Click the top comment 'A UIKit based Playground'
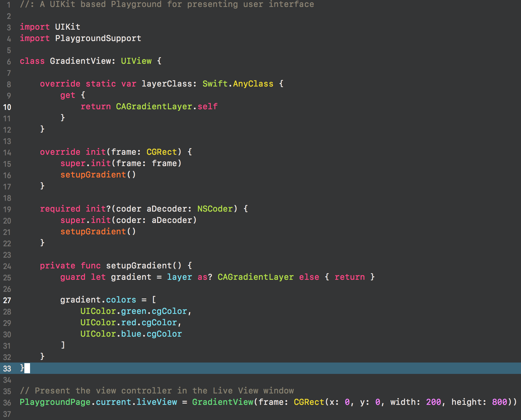Viewport: 521px width, 420px height. [x=101, y=4]
